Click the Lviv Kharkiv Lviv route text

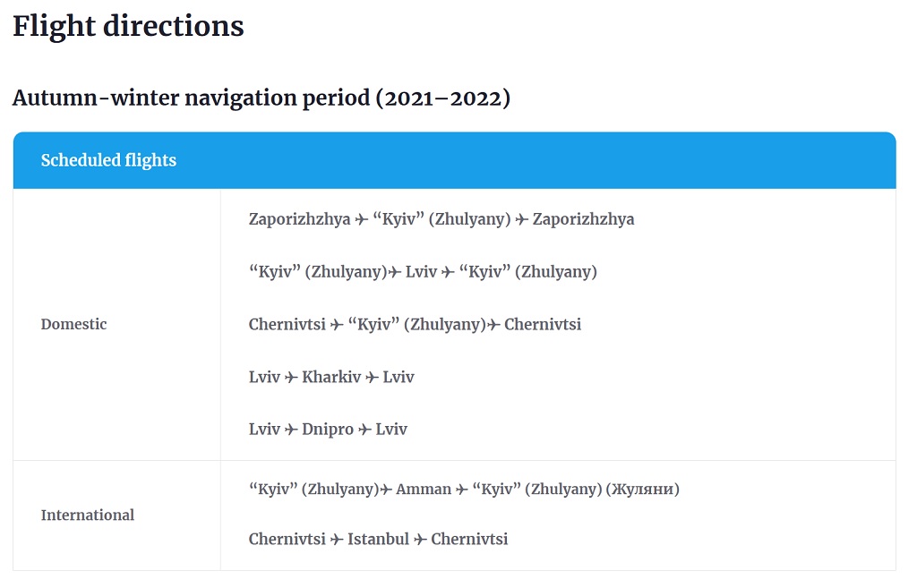[x=331, y=378]
